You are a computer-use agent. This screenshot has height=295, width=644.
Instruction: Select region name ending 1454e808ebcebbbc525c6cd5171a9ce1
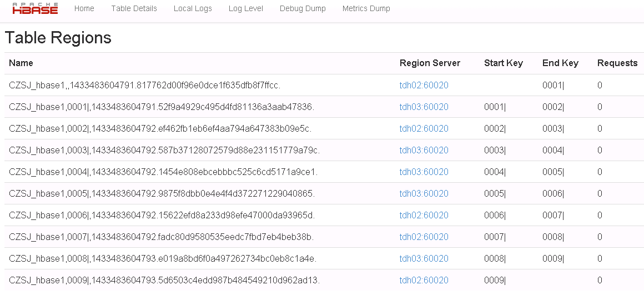click(x=163, y=172)
